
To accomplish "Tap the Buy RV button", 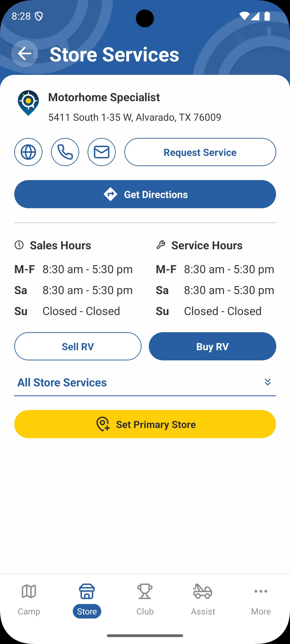I will 212,346.
